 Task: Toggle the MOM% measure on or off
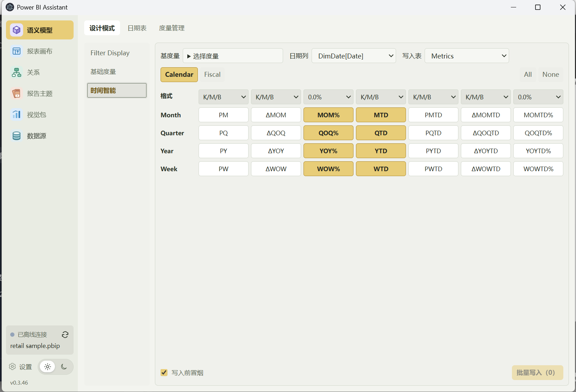point(328,115)
